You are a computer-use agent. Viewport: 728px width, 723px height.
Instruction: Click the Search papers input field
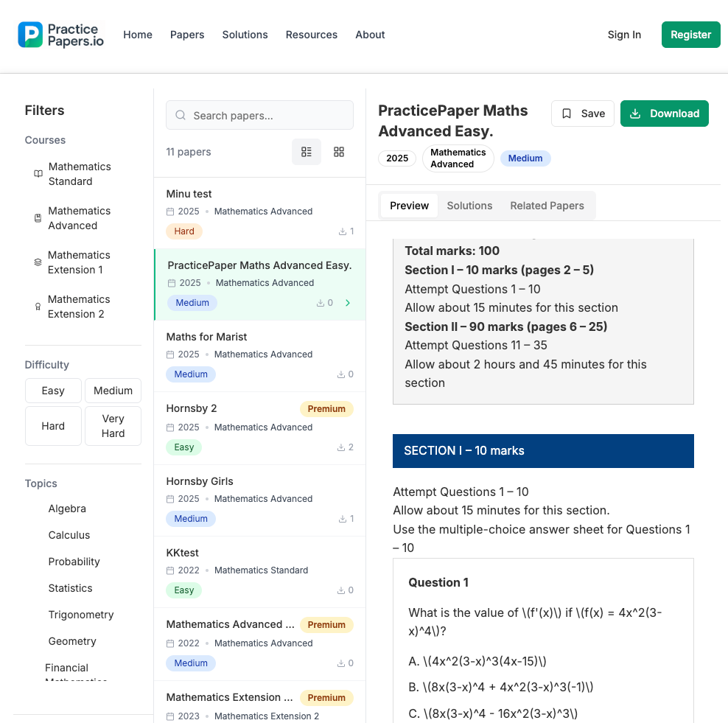[x=259, y=116]
